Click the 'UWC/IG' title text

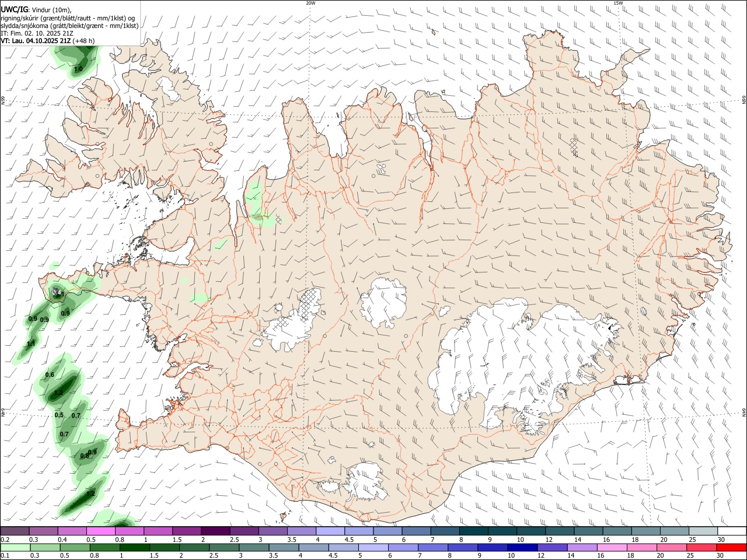pyautogui.click(x=14, y=9)
